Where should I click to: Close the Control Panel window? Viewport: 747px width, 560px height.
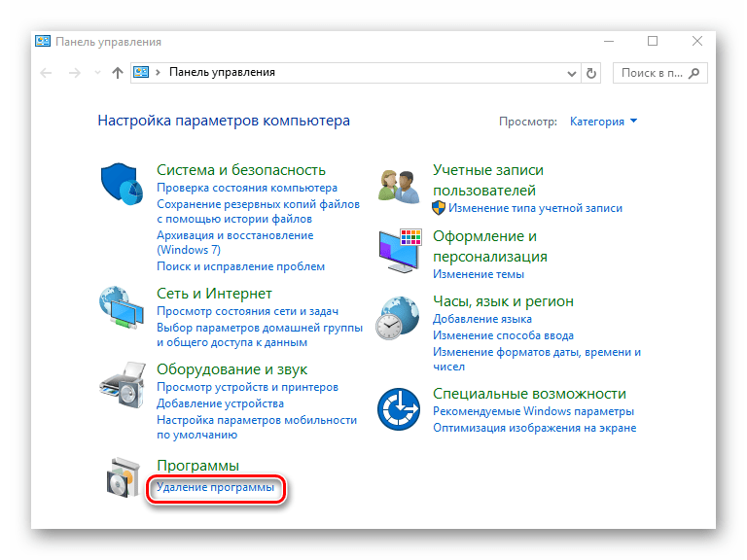click(x=697, y=42)
